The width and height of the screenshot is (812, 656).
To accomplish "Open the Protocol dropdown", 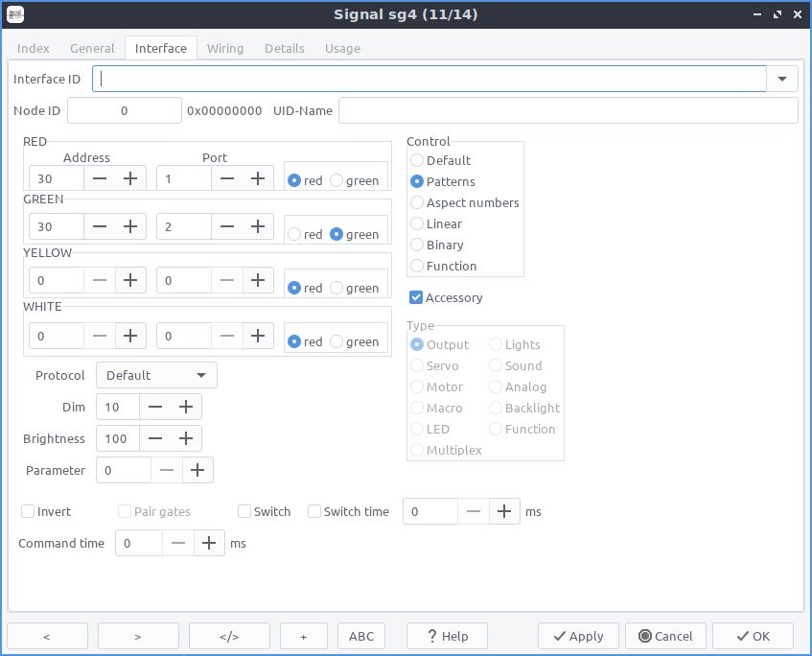I will (x=156, y=375).
